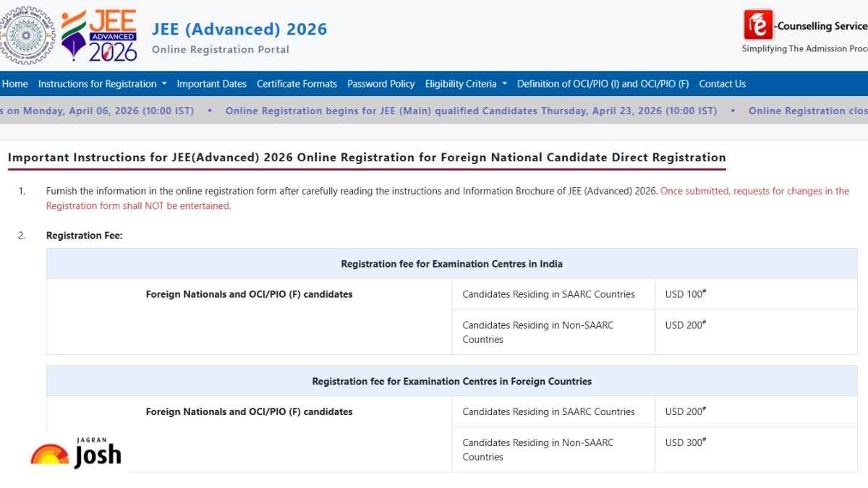Click the JEE Advanced 2026 logo

pyautogui.click(x=100, y=35)
